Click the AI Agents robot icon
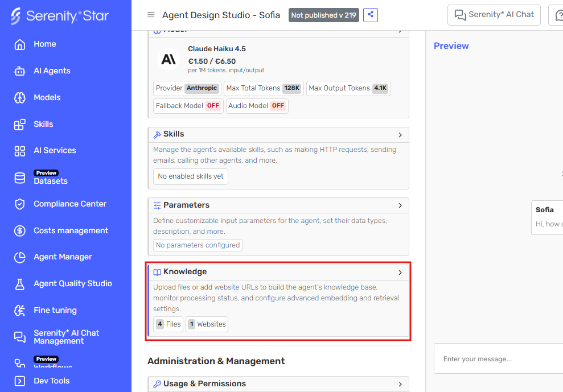Viewport: 563px width, 392px height. [x=20, y=71]
